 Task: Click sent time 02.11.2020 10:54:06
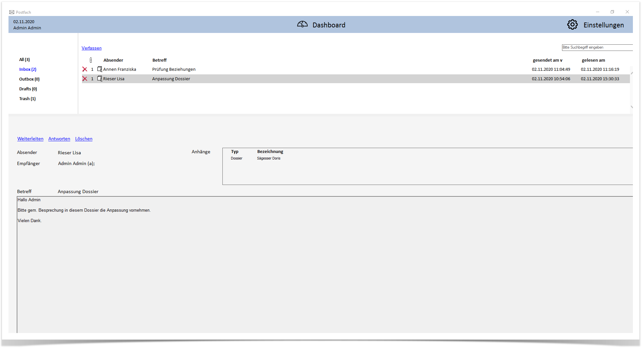[551, 79]
